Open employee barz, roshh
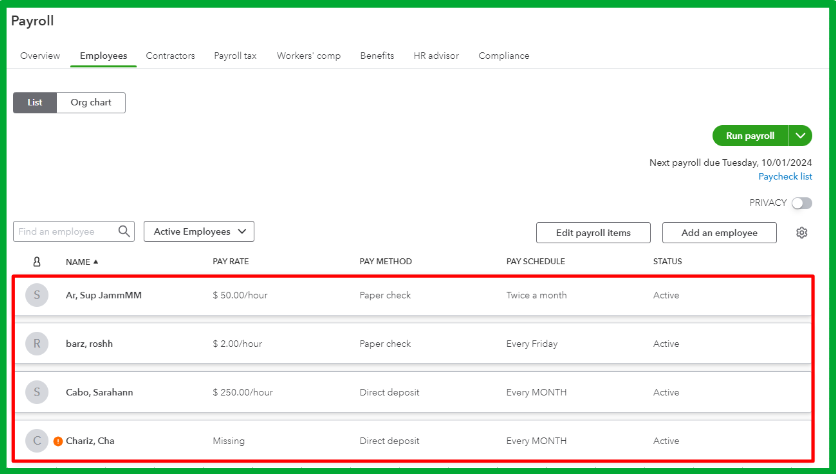Image resolution: width=836 pixels, height=474 pixels. (89, 343)
